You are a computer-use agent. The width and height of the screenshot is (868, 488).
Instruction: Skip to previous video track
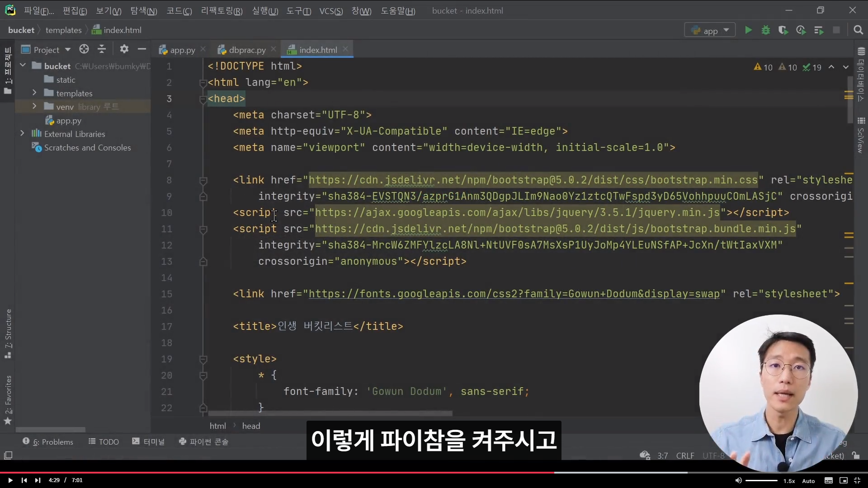point(24,480)
